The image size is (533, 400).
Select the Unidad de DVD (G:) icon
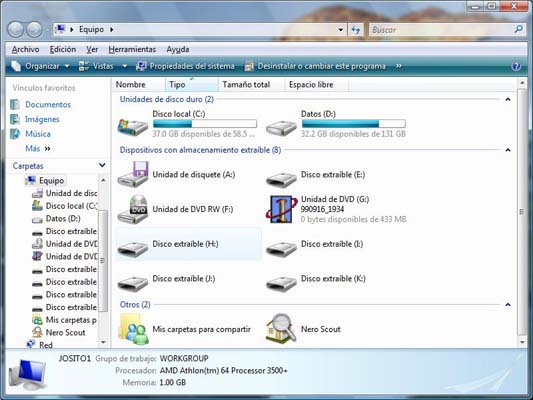coord(281,209)
